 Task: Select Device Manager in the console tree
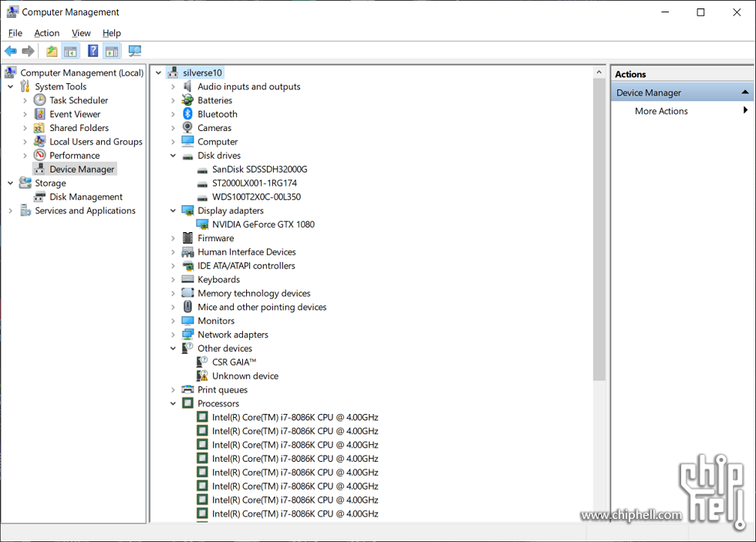(x=82, y=169)
